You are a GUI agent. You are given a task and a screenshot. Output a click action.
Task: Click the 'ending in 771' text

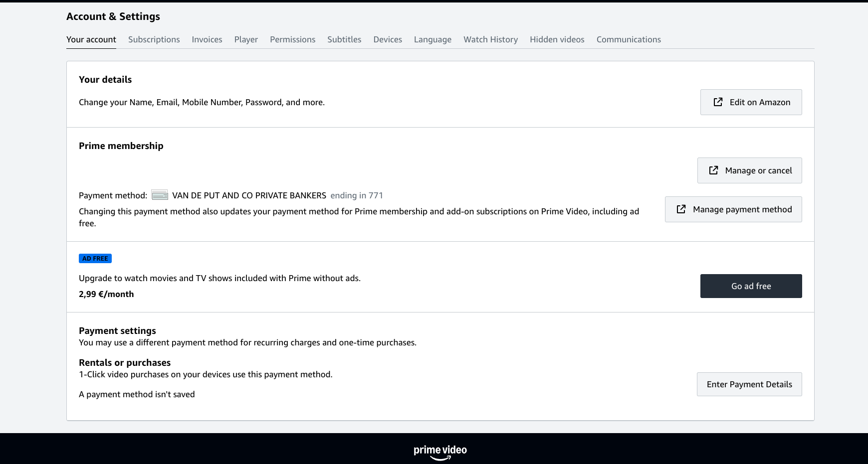coord(357,195)
